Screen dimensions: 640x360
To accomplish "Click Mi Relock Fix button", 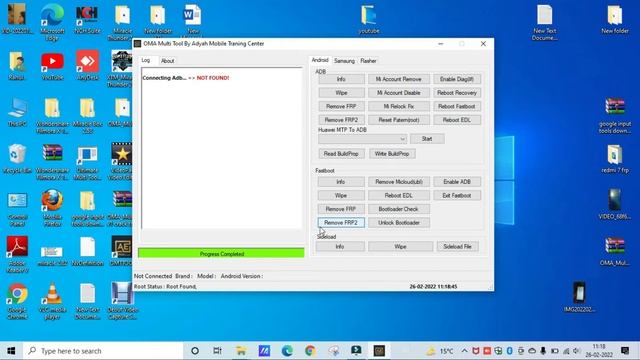I will [x=399, y=106].
